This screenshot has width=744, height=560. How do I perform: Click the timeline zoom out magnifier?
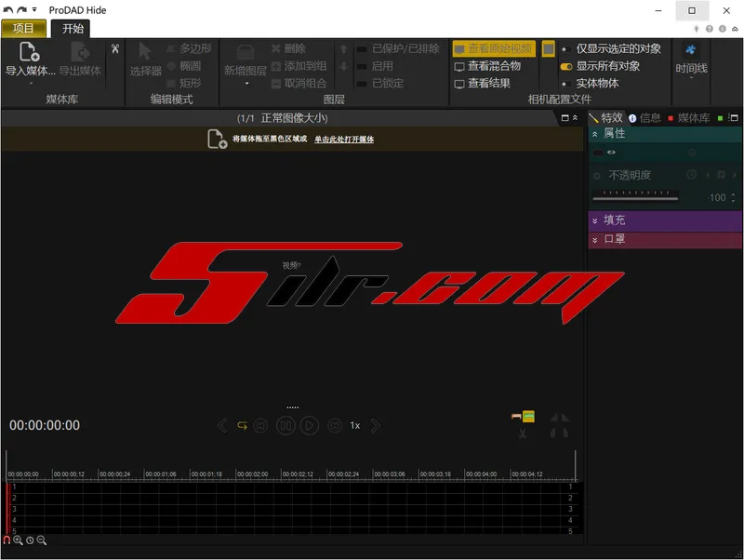[42, 540]
